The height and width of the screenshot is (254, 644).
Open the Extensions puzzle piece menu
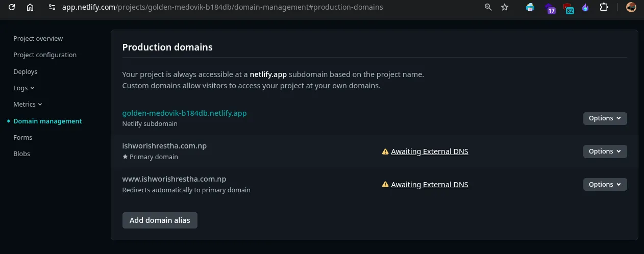pos(604,7)
